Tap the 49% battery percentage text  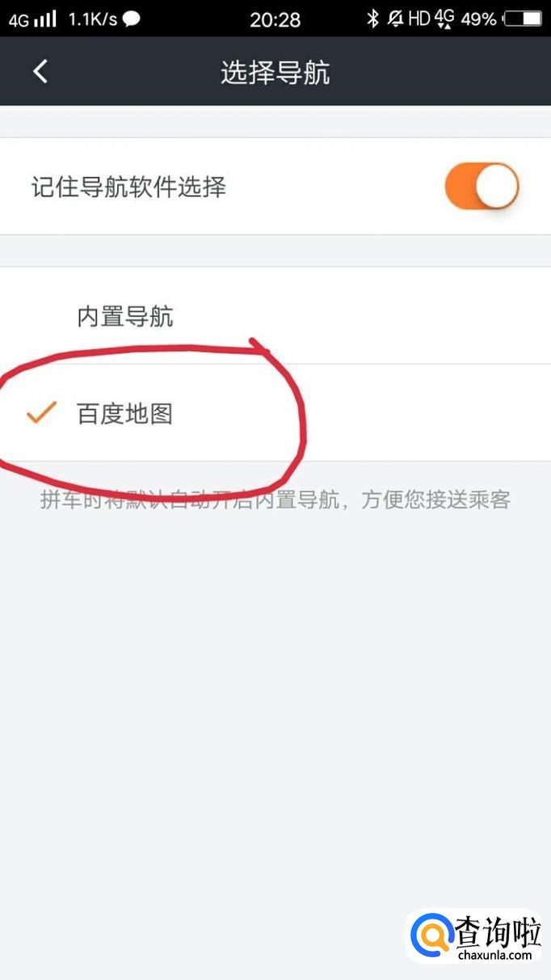pos(478,19)
